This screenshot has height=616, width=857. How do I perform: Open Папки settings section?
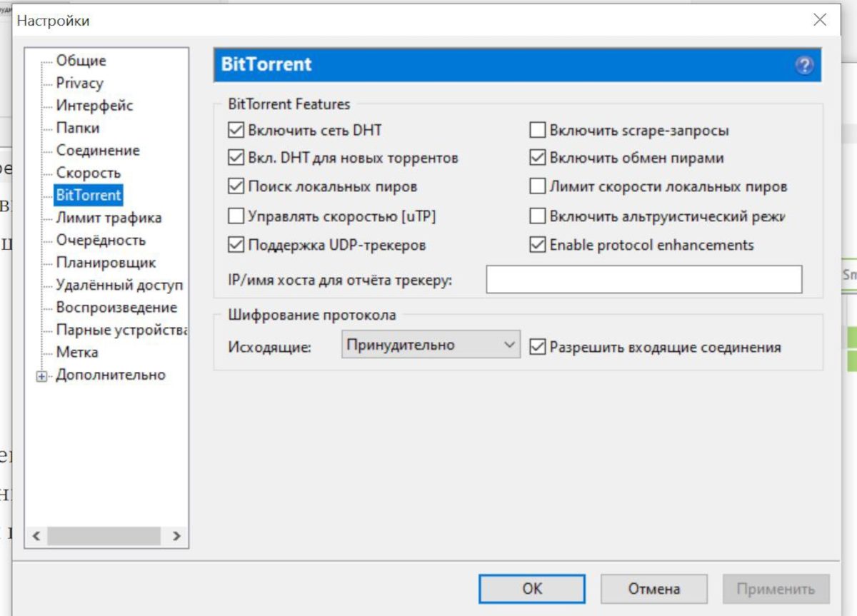[x=78, y=128]
